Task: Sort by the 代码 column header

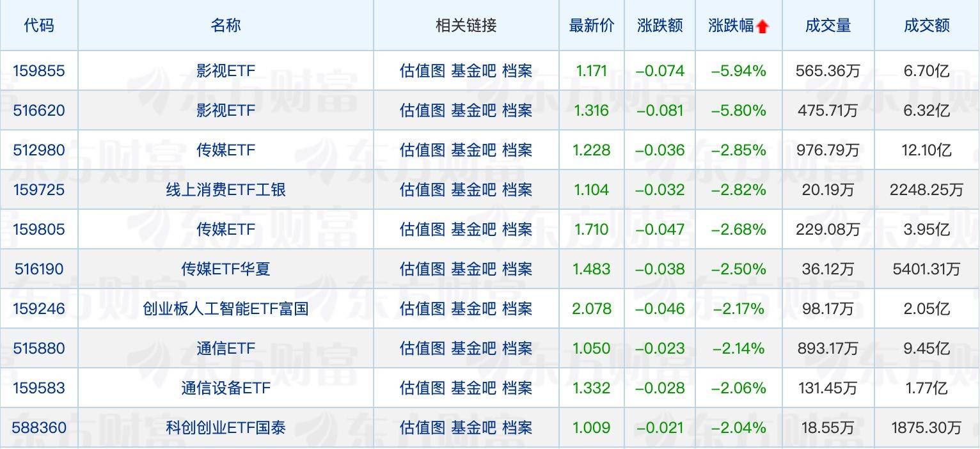Action: coord(40,26)
